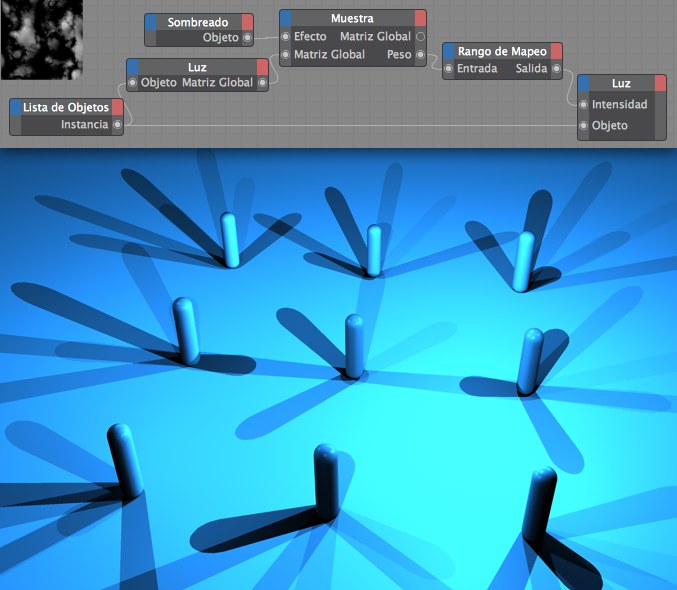Select the Muestra node title bar
Screen dimensions: 677x590
coord(353,18)
